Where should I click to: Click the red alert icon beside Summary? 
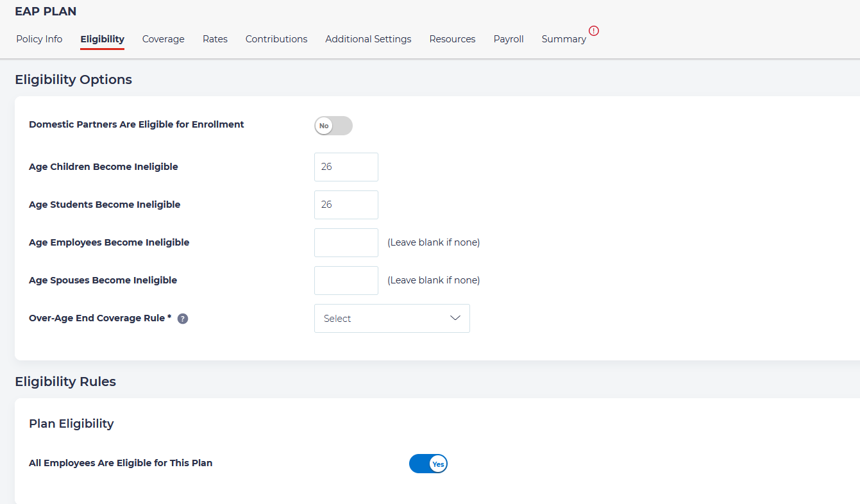coord(594,31)
